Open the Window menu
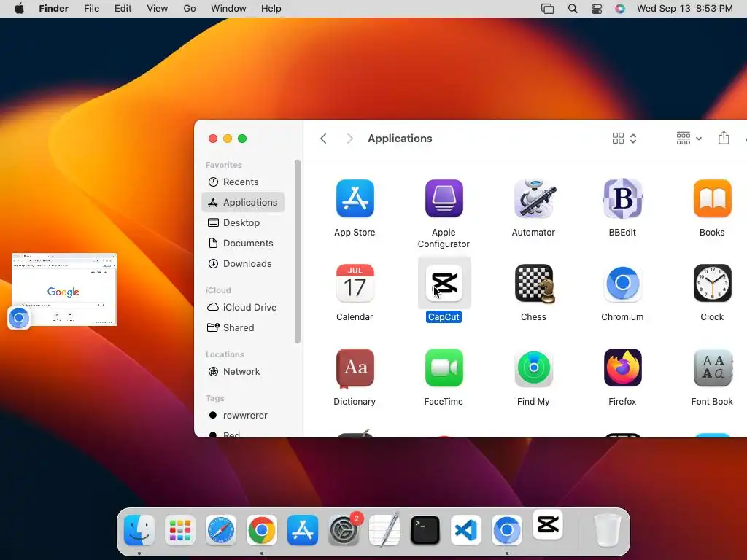Viewport: 747px width, 560px height. coord(228,9)
